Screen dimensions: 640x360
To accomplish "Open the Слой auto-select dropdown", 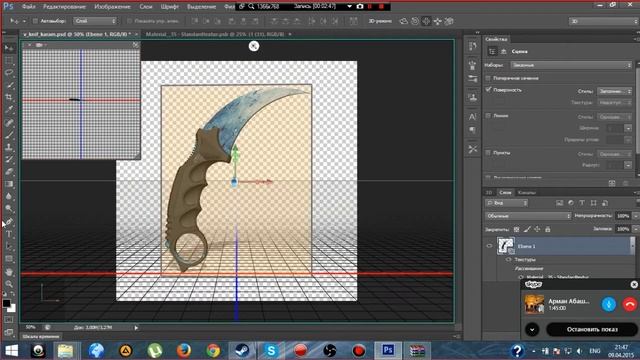I will (95, 21).
